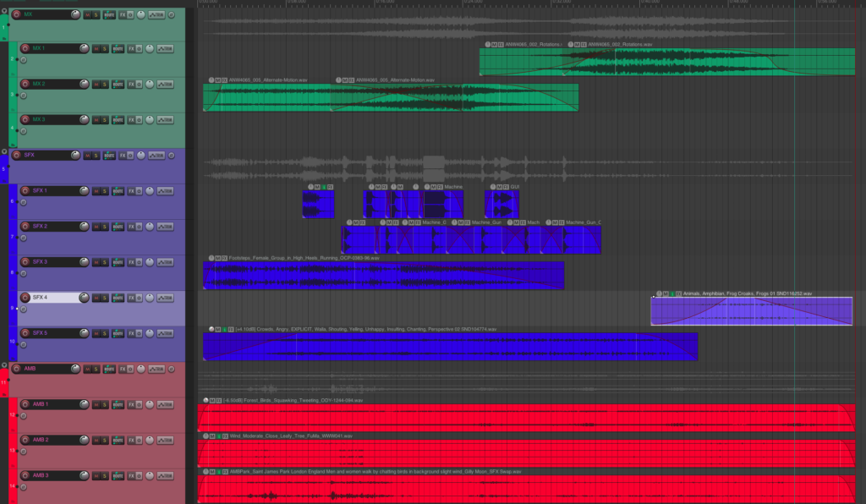Collapse the SFX folder track

coord(4,151)
